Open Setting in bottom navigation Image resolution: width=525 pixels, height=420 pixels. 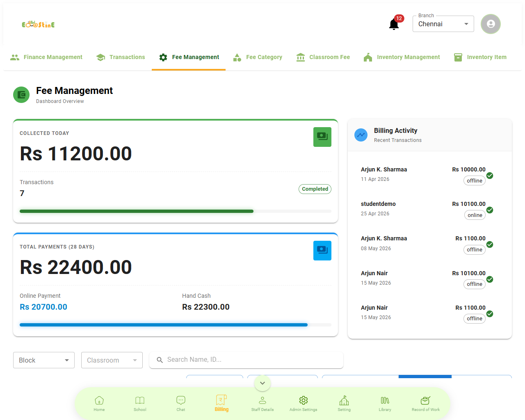pyautogui.click(x=344, y=404)
